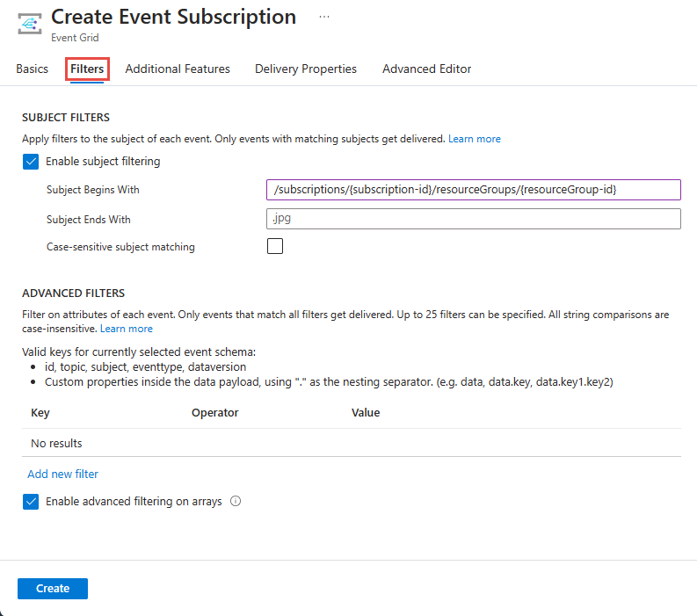Open the Advanced Editor tab
Image resolution: width=697 pixels, height=616 pixels.
[426, 69]
